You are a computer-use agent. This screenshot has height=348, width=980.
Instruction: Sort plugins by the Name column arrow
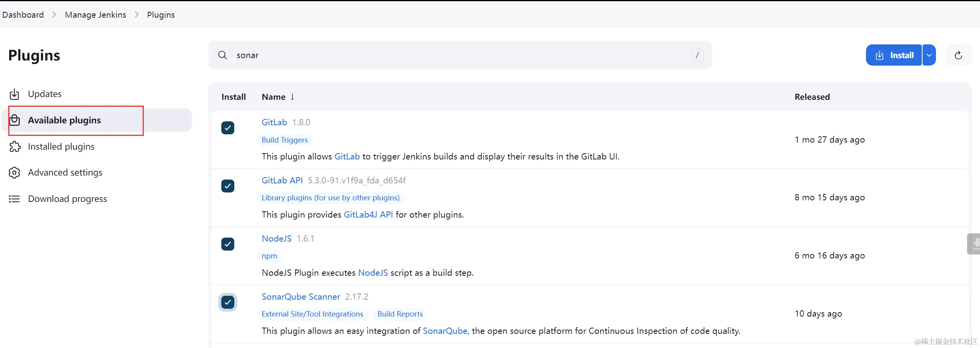coord(292,97)
